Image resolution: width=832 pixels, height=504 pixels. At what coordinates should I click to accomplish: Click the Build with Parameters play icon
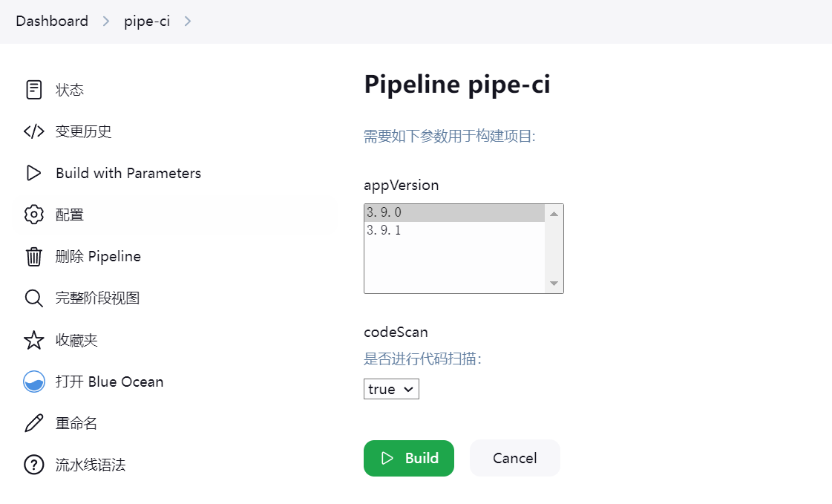coord(34,173)
